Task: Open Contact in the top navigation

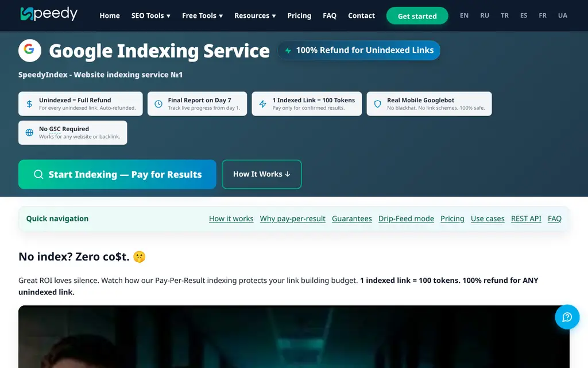Action: (x=362, y=16)
